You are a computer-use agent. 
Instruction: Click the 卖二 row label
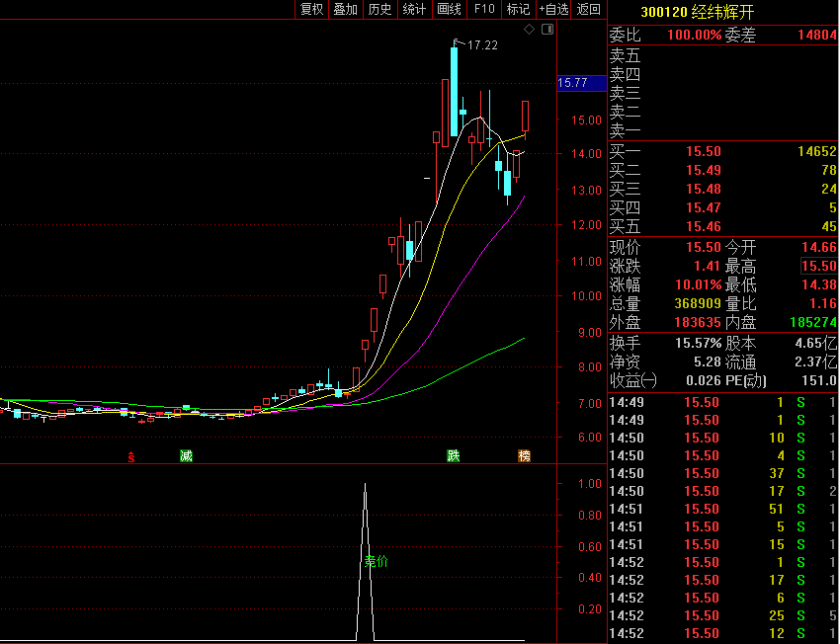[626, 112]
